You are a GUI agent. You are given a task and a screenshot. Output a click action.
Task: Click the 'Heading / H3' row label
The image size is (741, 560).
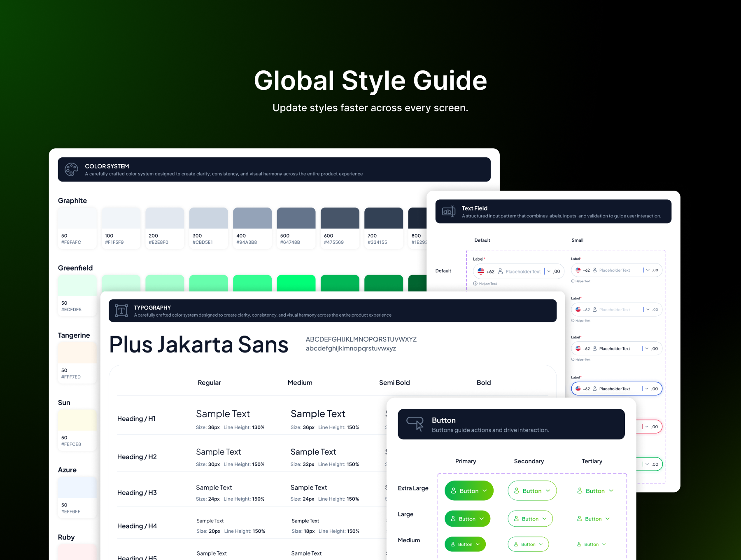(x=137, y=492)
